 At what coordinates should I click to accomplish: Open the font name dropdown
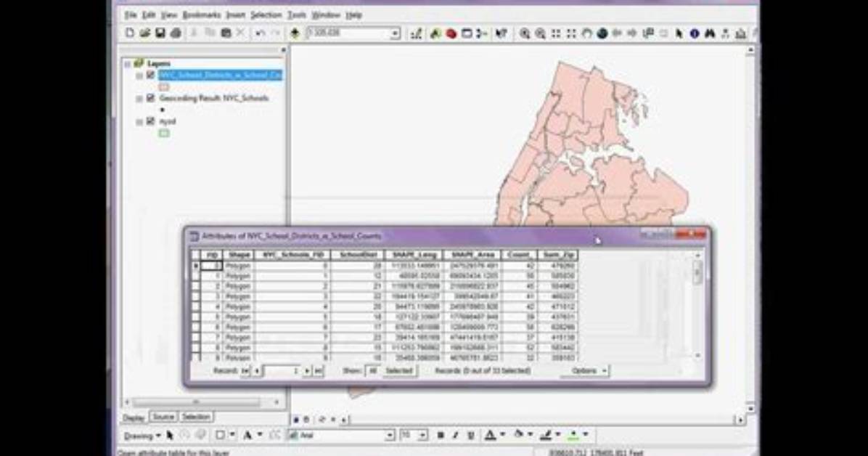[x=390, y=436]
